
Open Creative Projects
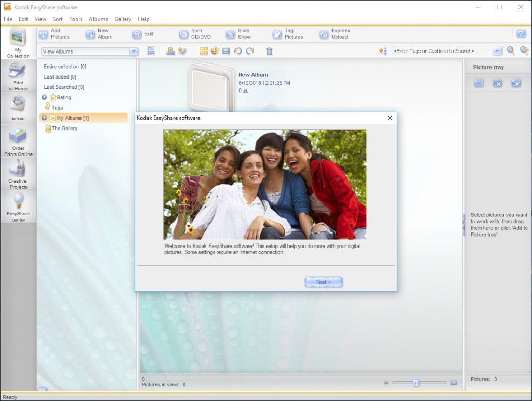point(18,175)
